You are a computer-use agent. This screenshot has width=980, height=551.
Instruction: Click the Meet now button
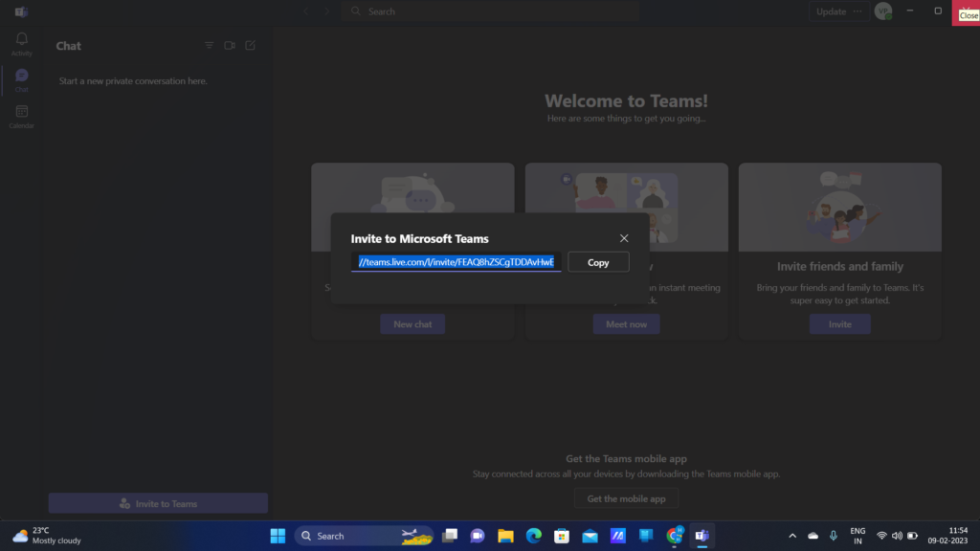(x=626, y=324)
